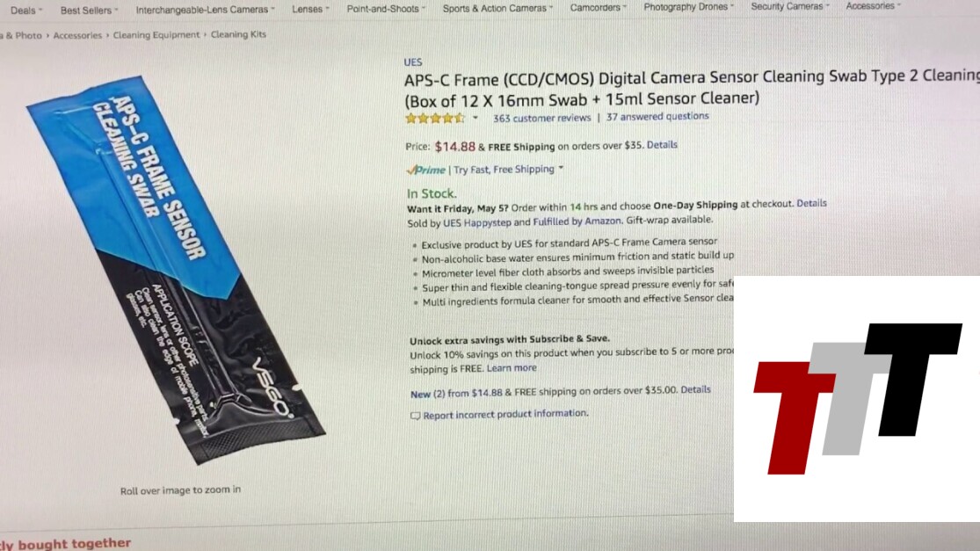Click the star rating icons
Image resolution: width=980 pixels, height=551 pixels.
pos(434,118)
